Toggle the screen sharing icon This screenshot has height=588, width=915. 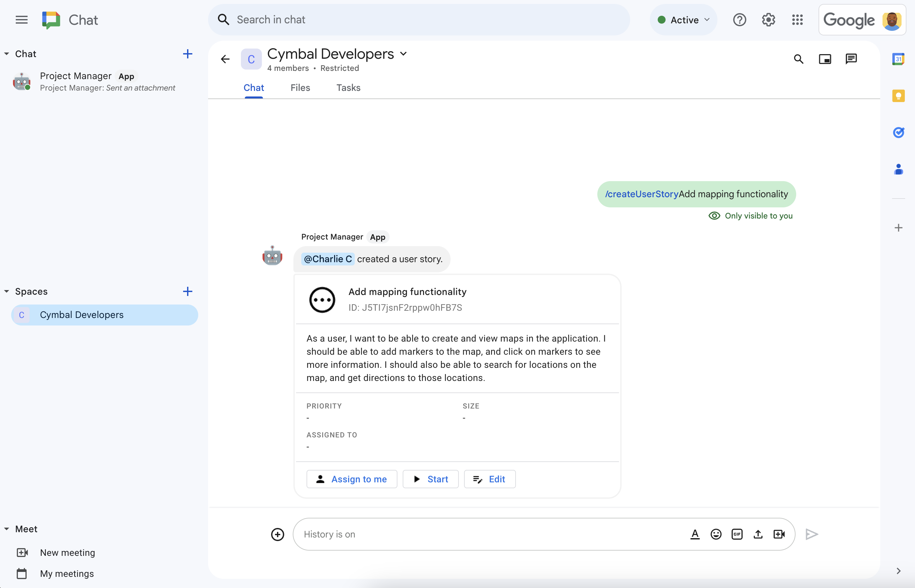click(x=825, y=59)
